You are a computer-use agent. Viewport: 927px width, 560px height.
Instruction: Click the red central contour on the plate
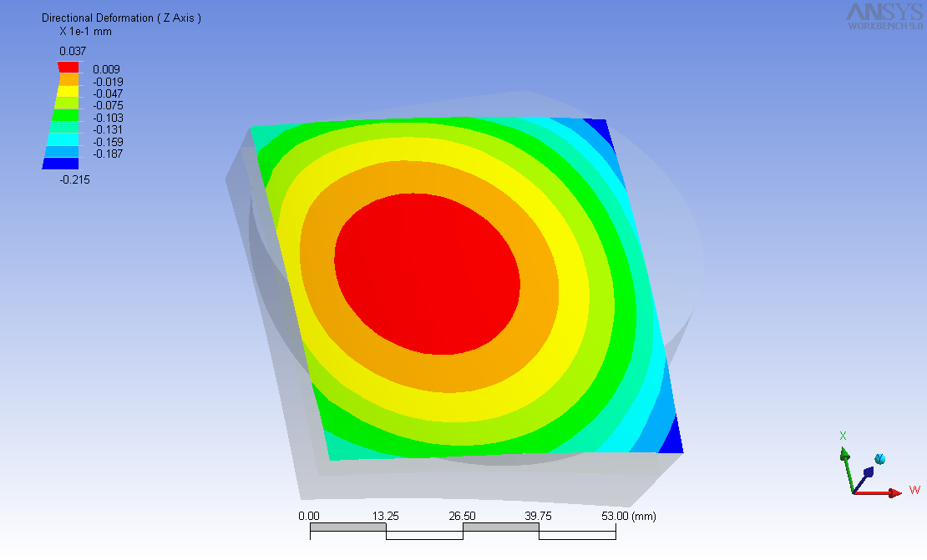(x=427, y=274)
